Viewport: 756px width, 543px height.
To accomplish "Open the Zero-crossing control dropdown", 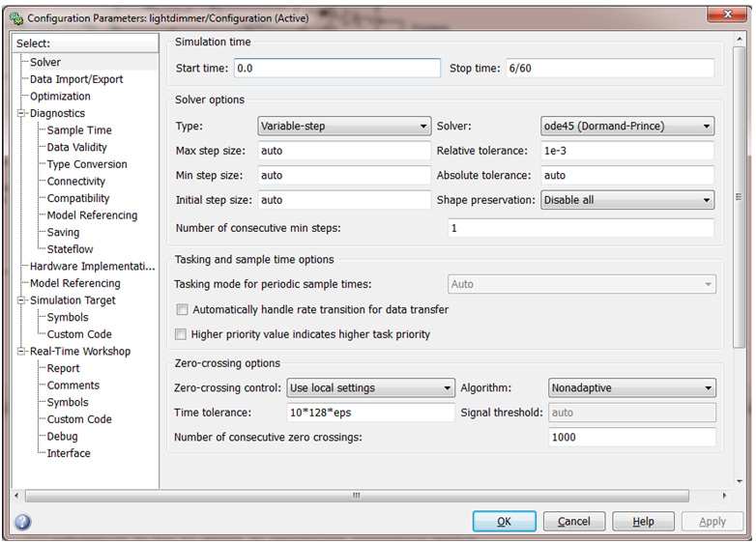I will coord(370,387).
